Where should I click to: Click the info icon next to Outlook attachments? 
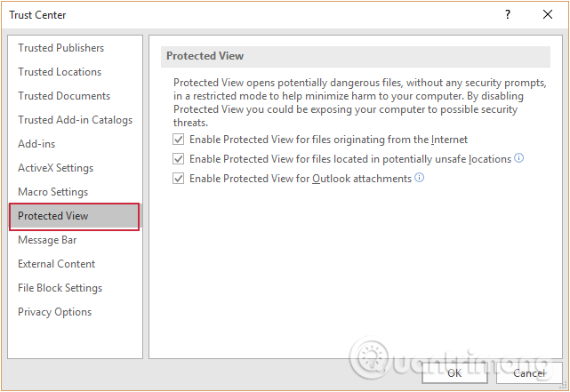(x=420, y=178)
